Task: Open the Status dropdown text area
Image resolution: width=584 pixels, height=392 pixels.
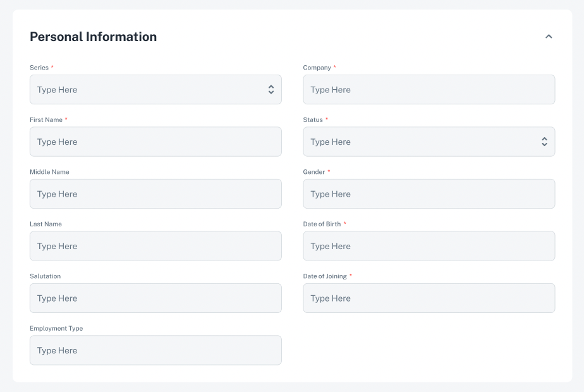Action: click(417, 142)
